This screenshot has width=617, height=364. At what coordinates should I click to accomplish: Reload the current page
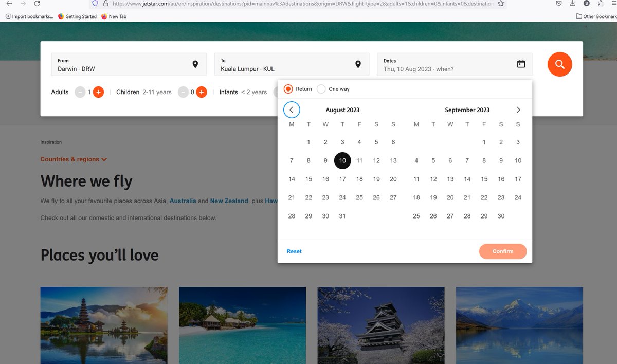[37, 3]
